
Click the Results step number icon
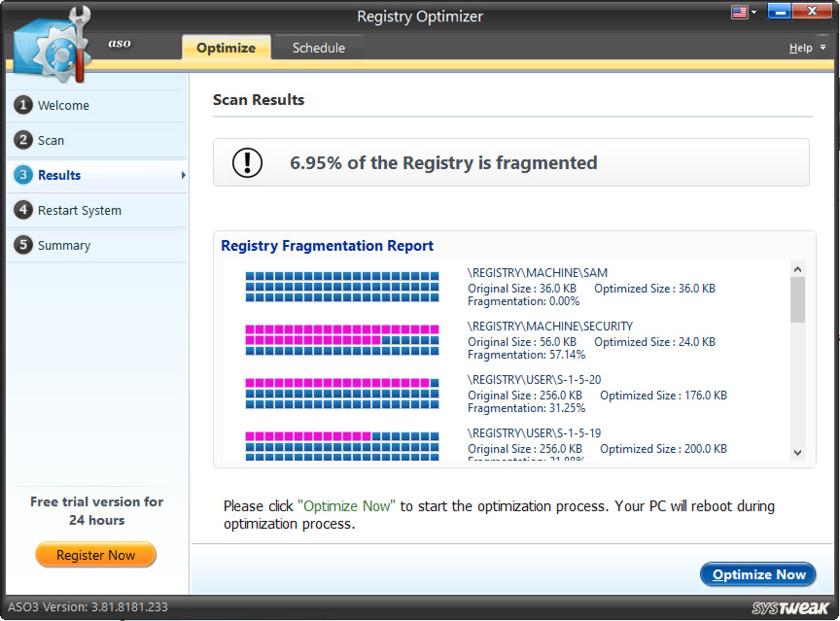click(22, 175)
